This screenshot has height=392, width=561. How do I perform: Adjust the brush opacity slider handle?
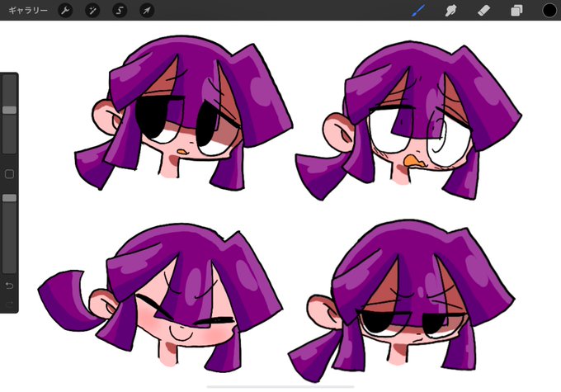point(9,198)
